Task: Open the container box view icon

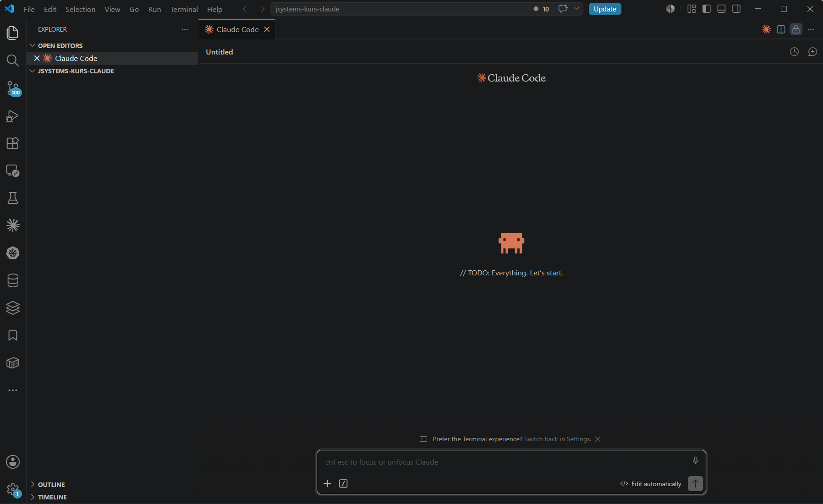Action: click(13, 363)
